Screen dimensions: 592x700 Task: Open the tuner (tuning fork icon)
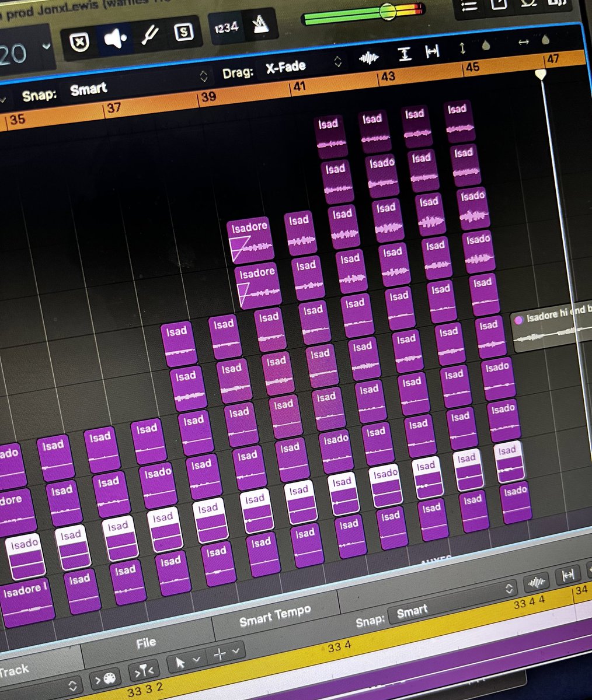[x=151, y=35]
